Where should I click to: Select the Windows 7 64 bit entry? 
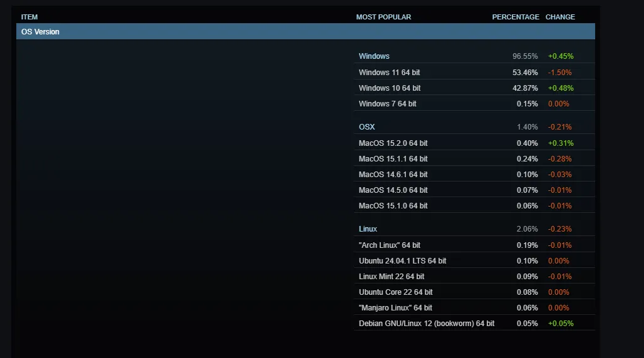tap(387, 104)
